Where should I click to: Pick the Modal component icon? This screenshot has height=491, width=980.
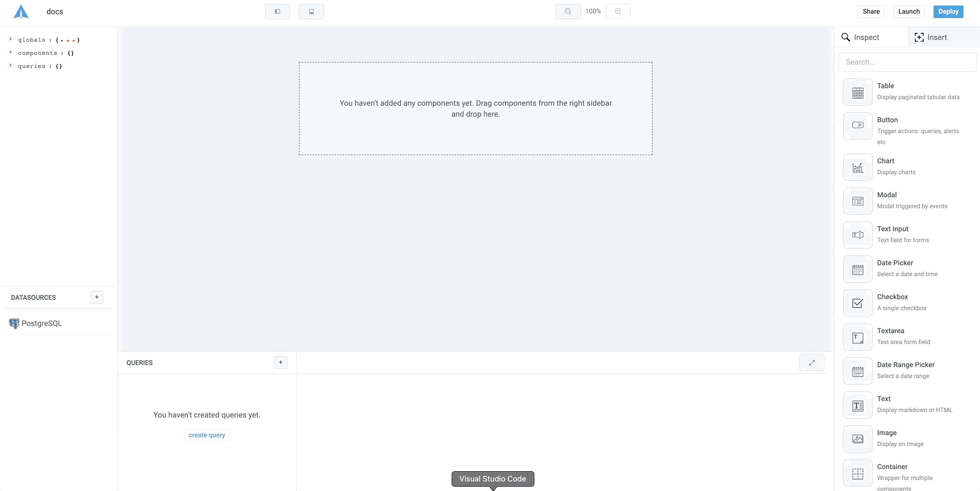tap(857, 201)
